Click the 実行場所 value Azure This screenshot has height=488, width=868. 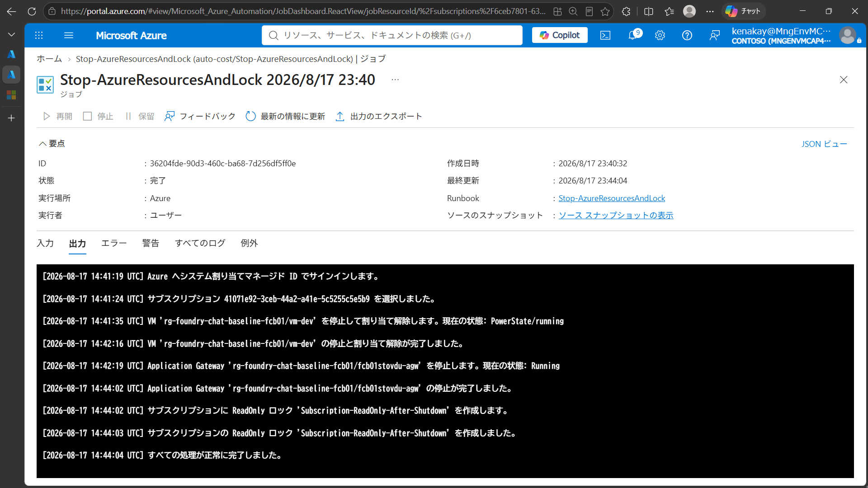pos(160,198)
